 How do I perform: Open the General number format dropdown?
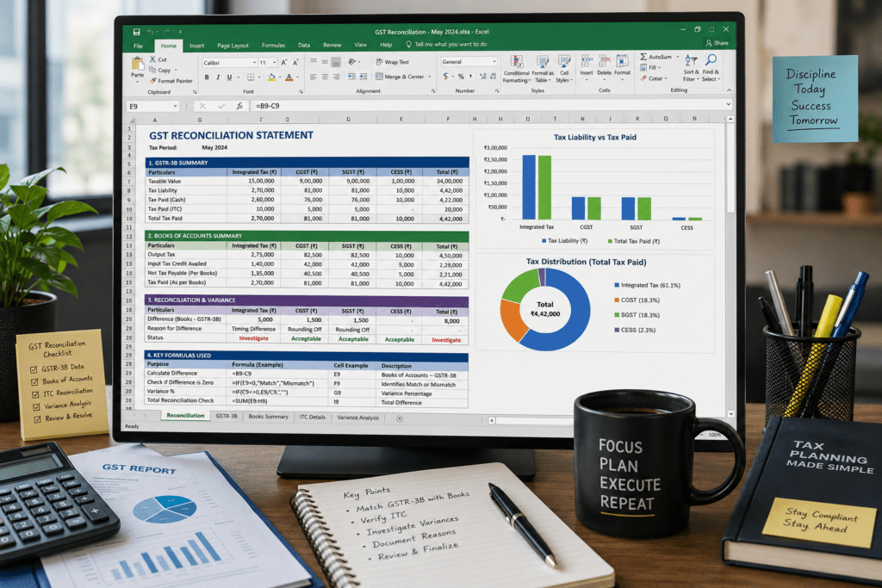tap(494, 61)
